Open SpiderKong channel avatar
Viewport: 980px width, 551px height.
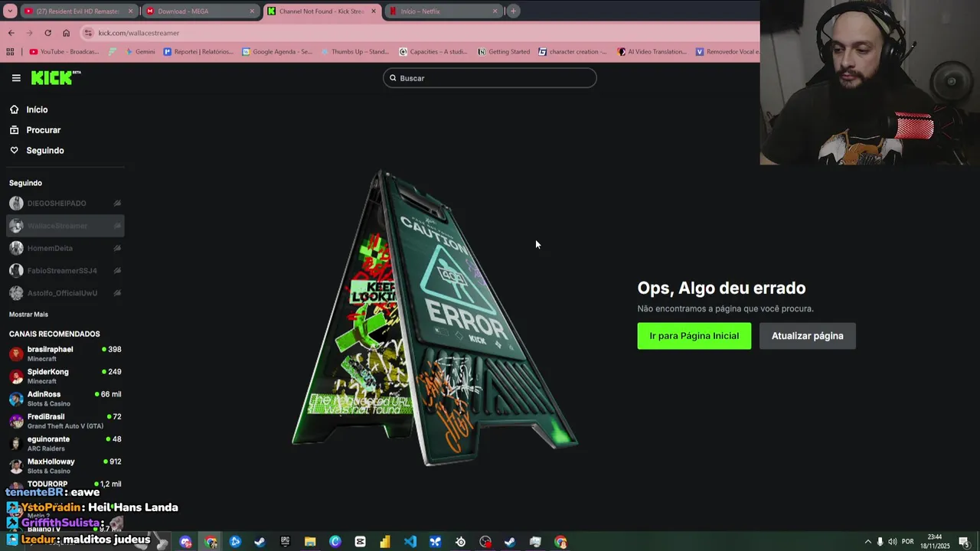[x=16, y=377]
